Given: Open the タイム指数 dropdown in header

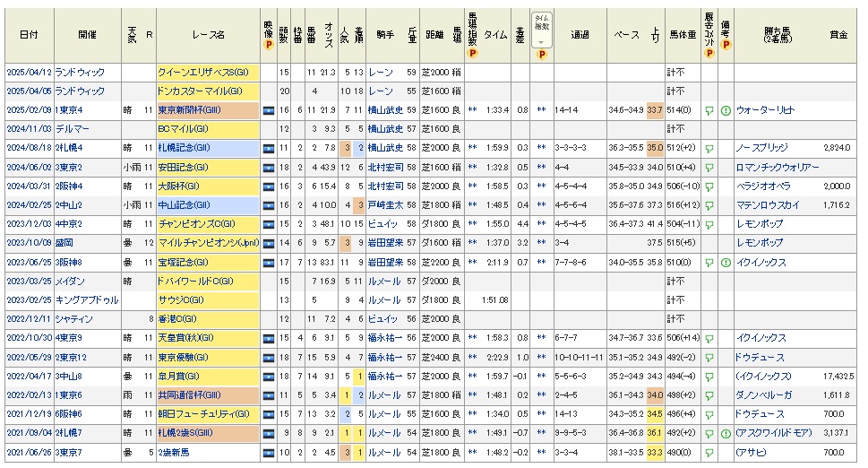Looking at the screenshot, I should coord(541,30).
